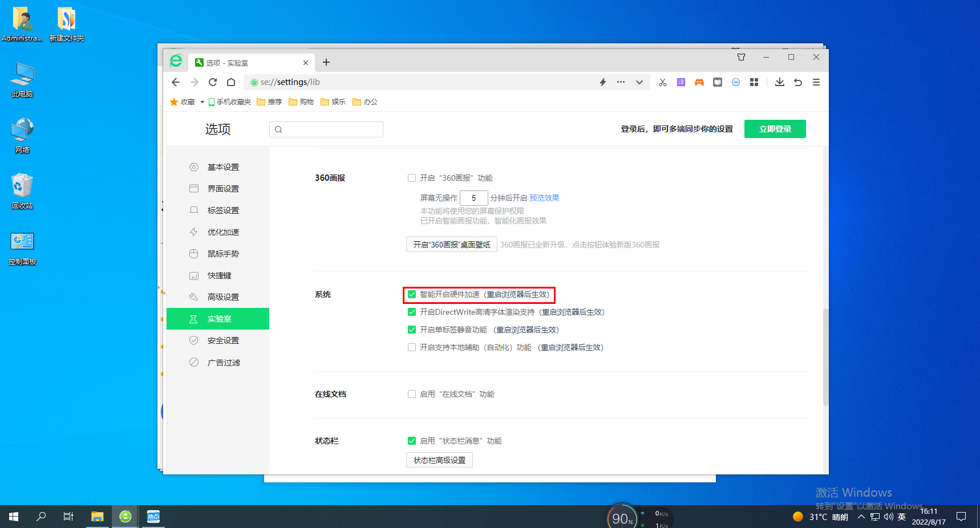Open the purple translate extension
980x528 pixels.
(681, 82)
